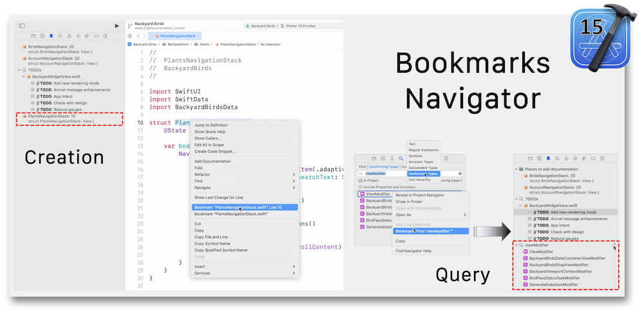This screenshot has width=644, height=310.
Task: Select Reveal in Project Navigator
Action: tap(430, 195)
